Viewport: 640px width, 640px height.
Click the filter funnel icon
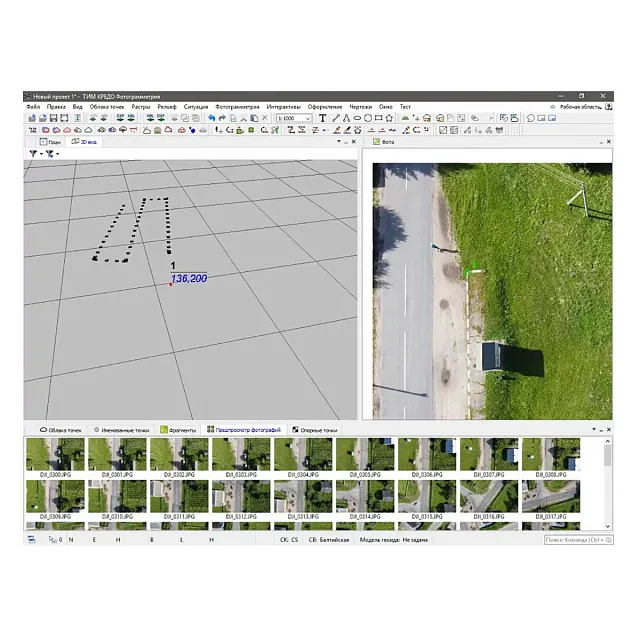click(x=32, y=154)
